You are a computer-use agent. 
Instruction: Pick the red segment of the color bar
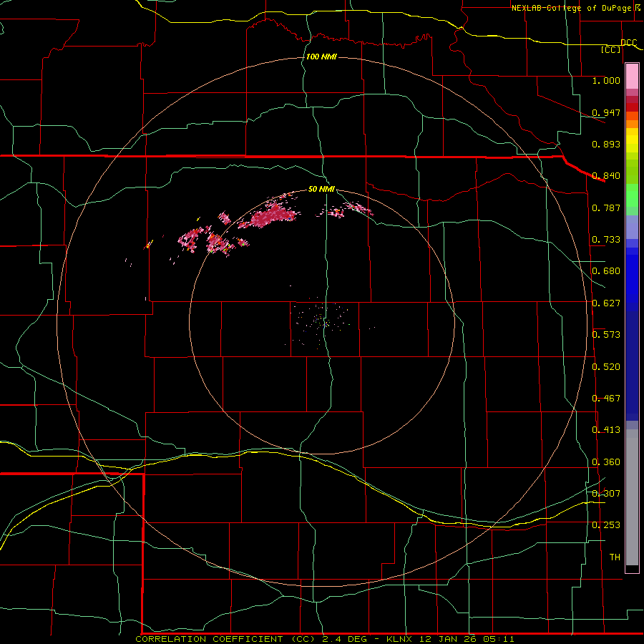[x=632, y=107]
